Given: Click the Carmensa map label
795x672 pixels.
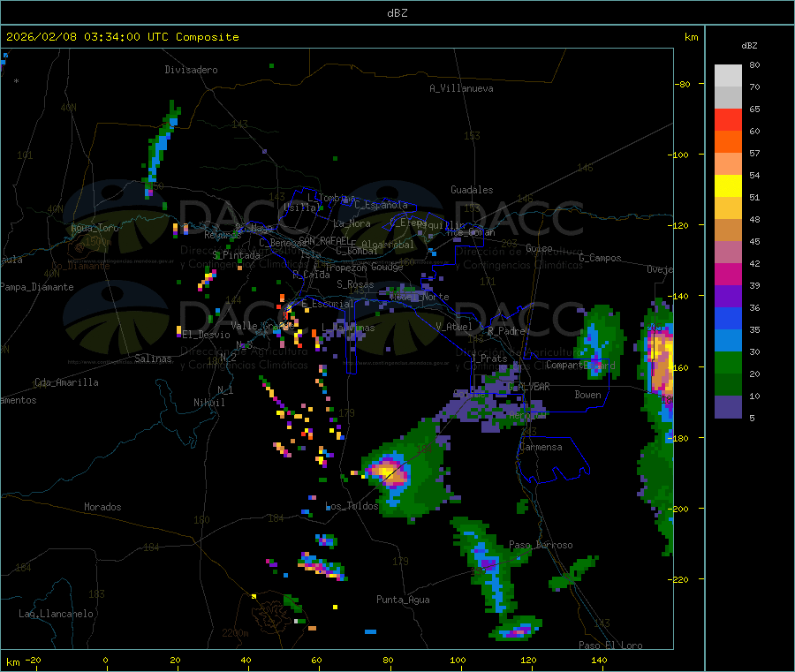Looking at the screenshot, I should tap(541, 447).
